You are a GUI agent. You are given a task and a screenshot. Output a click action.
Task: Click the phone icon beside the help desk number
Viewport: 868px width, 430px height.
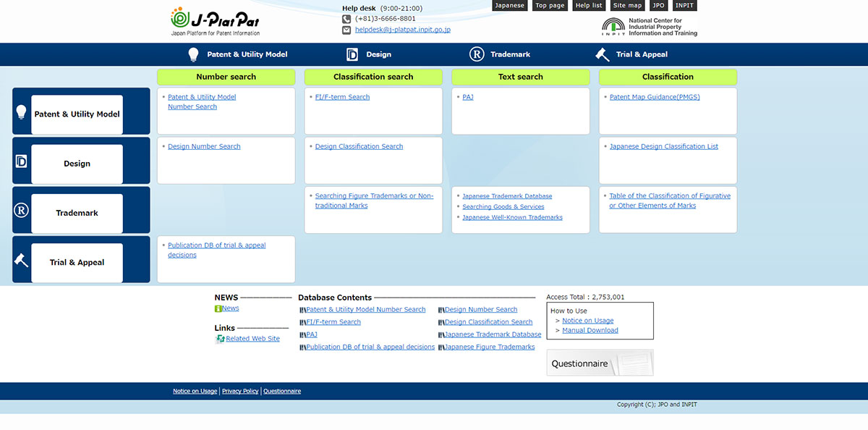[x=346, y=19]
